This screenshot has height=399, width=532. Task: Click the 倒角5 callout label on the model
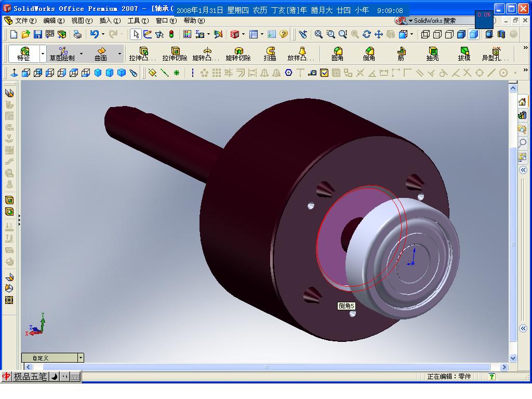coord(347,306)
